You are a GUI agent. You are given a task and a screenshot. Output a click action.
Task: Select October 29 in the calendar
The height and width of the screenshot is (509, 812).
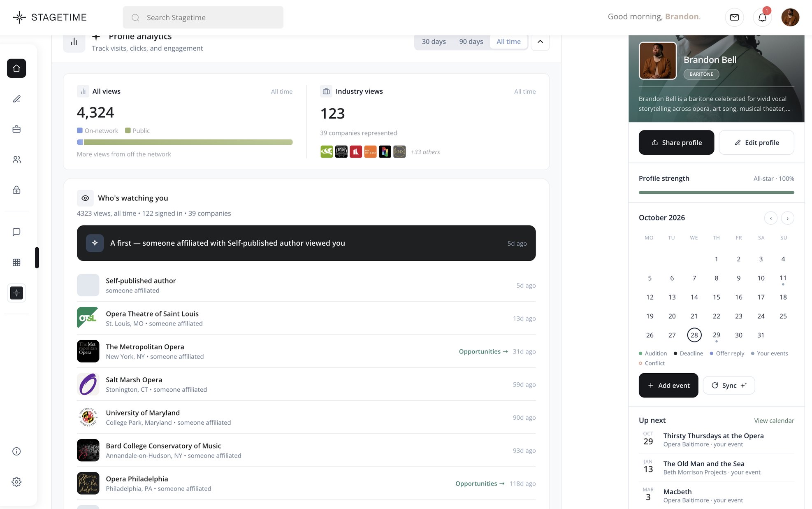[x=716, y=335]
